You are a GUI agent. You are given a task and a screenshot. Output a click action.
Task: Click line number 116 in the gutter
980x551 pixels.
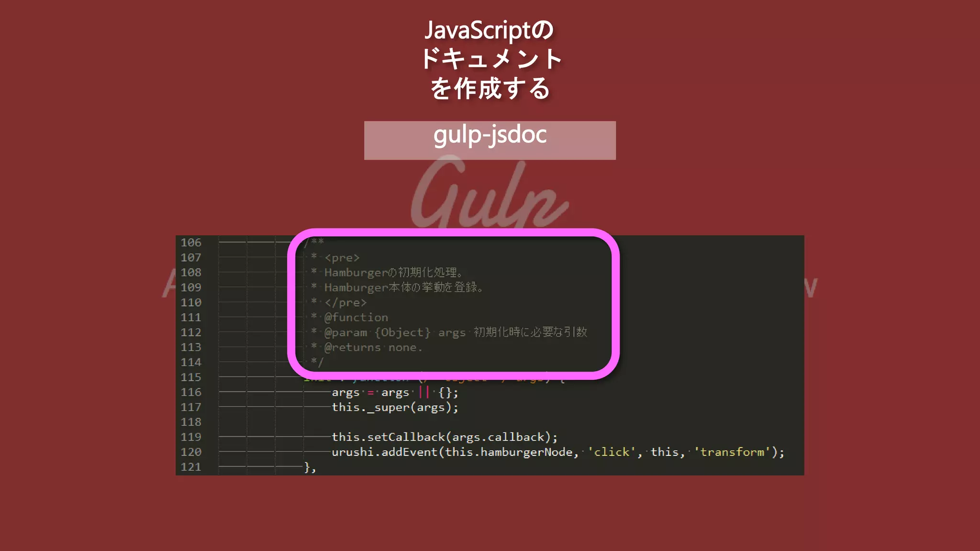[x=191, y=392]
